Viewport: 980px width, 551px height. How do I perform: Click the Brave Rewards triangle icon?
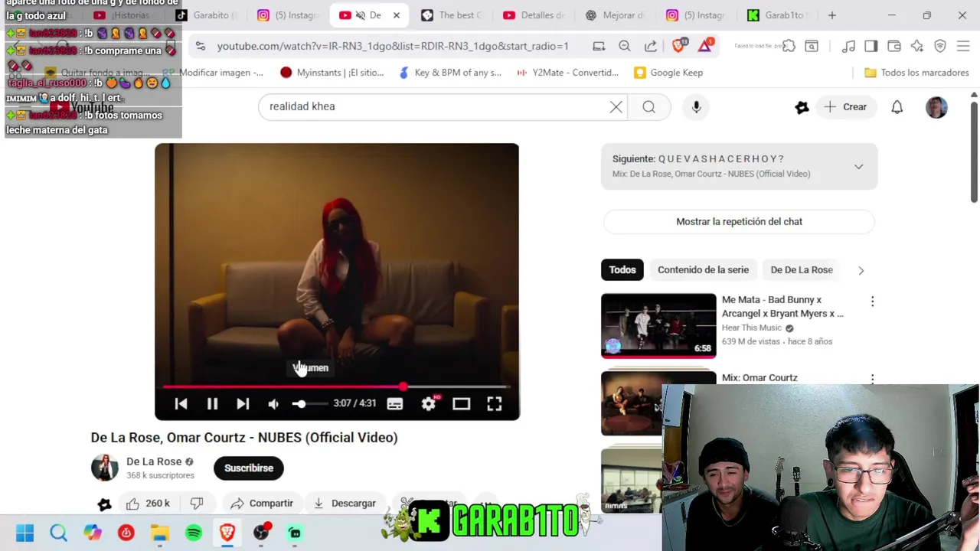pyautogui.click(x=705, y=46)
